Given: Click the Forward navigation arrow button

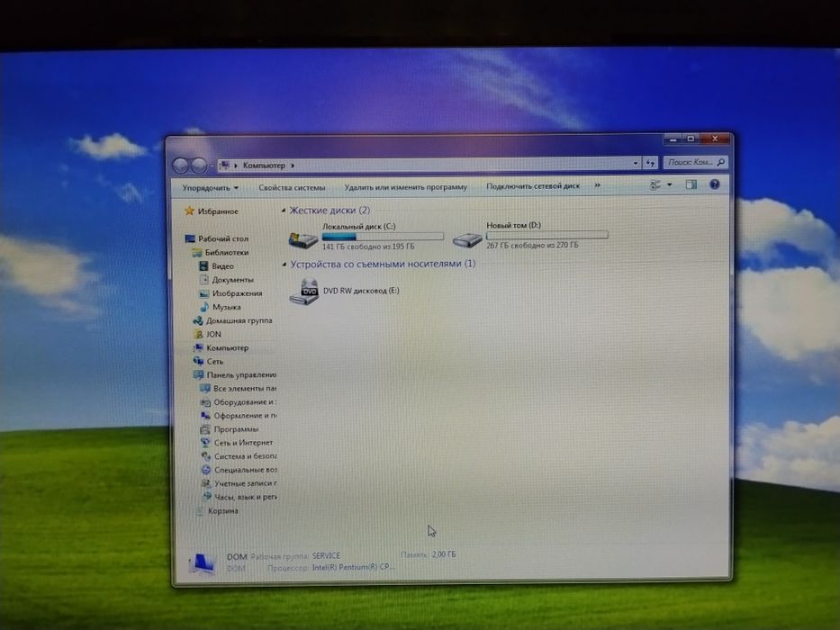Looking at the screenshot, I should [x=199, y=166].
